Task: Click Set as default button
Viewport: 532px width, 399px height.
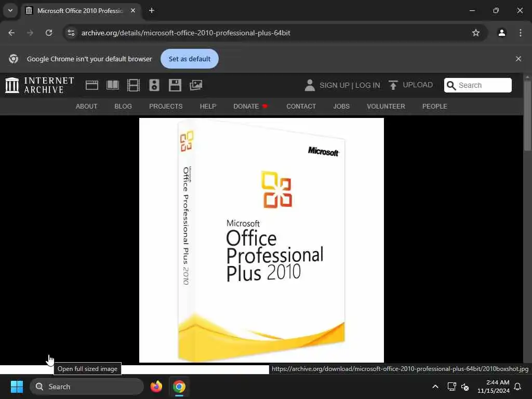Action: 190,59
